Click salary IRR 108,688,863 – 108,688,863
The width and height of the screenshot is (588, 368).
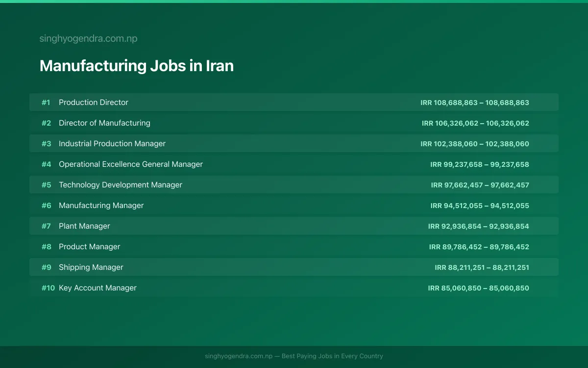(x=475, y=103)
